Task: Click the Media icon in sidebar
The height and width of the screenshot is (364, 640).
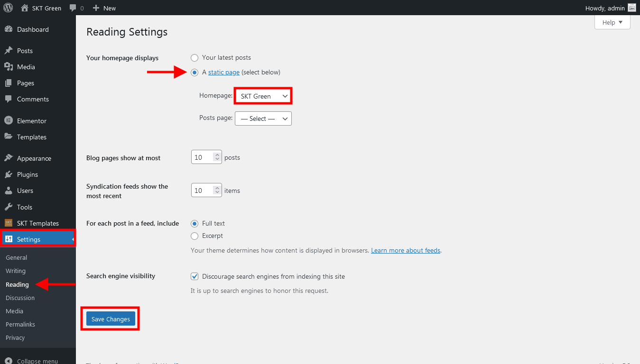Action: point(9,67)
